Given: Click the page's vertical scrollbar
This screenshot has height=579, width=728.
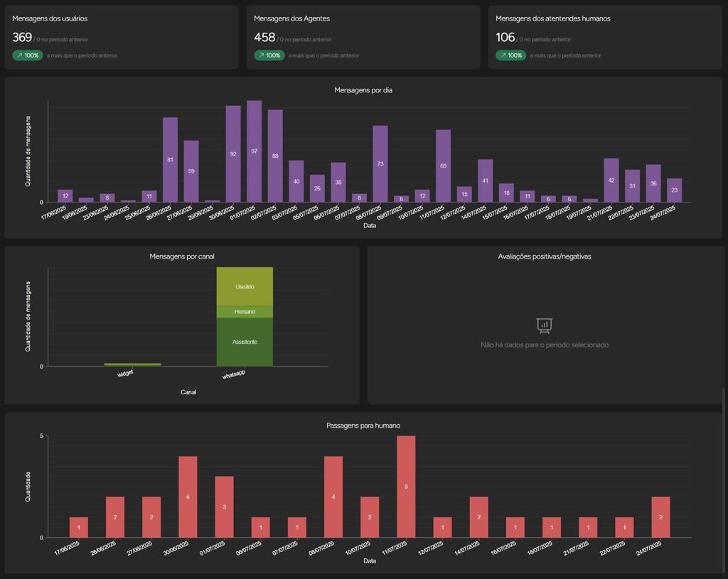Looking at the screenshot, I should 723,480.
